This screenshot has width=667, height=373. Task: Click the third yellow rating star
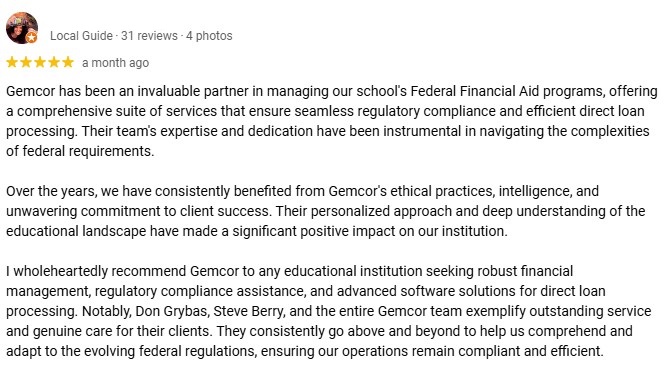click(40, 63)
